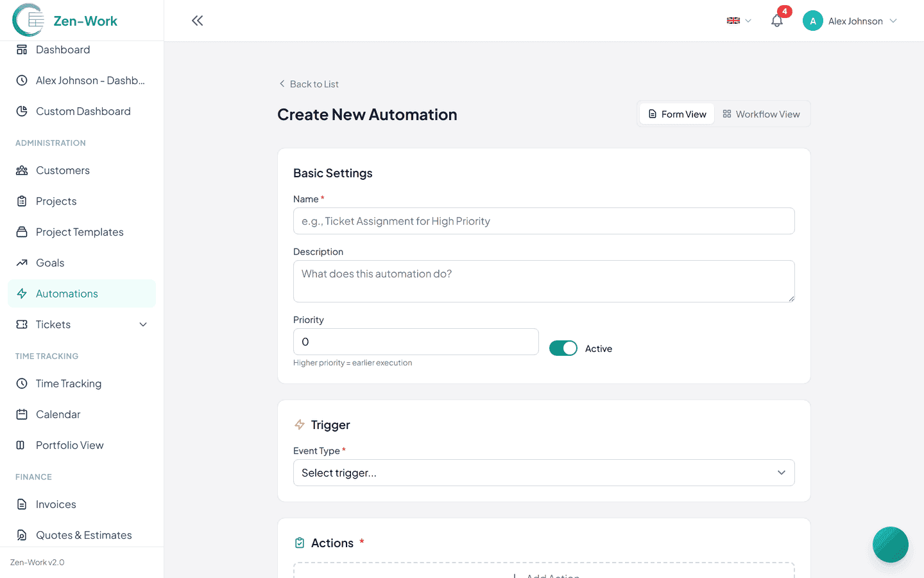Switch to the Workflow View tab
Screen dimensions: 924x578
pyautogui.click(x=762, y=114)
